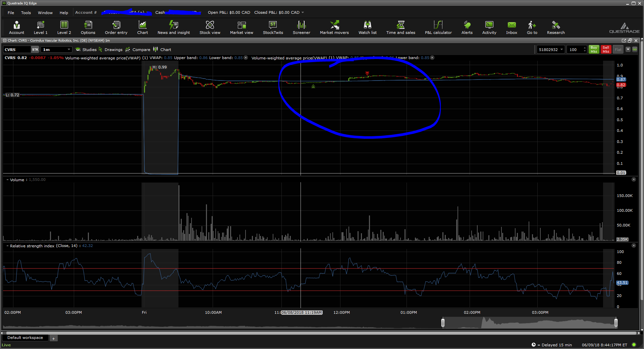The image size is (644, 349).
Task: Open the Help menu
Action: coord(64,13)
